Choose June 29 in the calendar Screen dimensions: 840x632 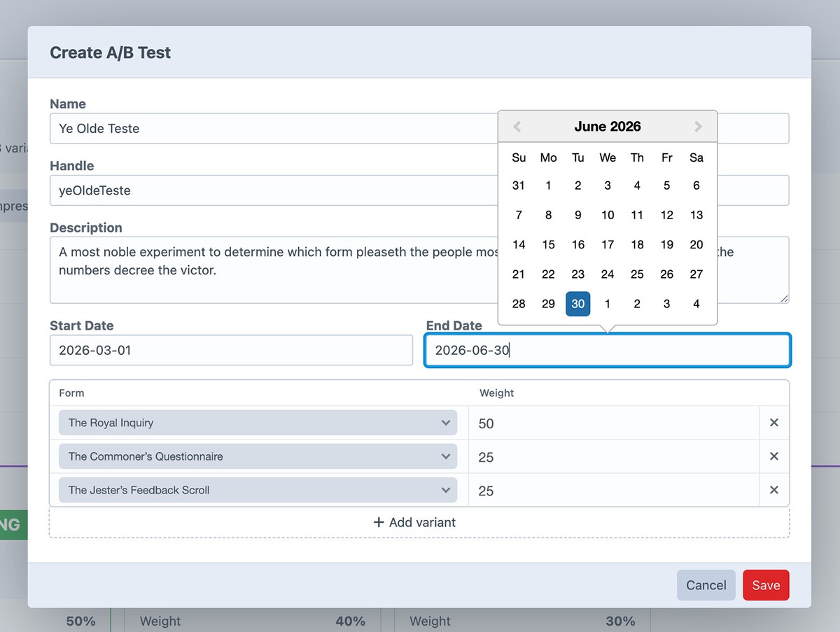click(x=548, y=304)
